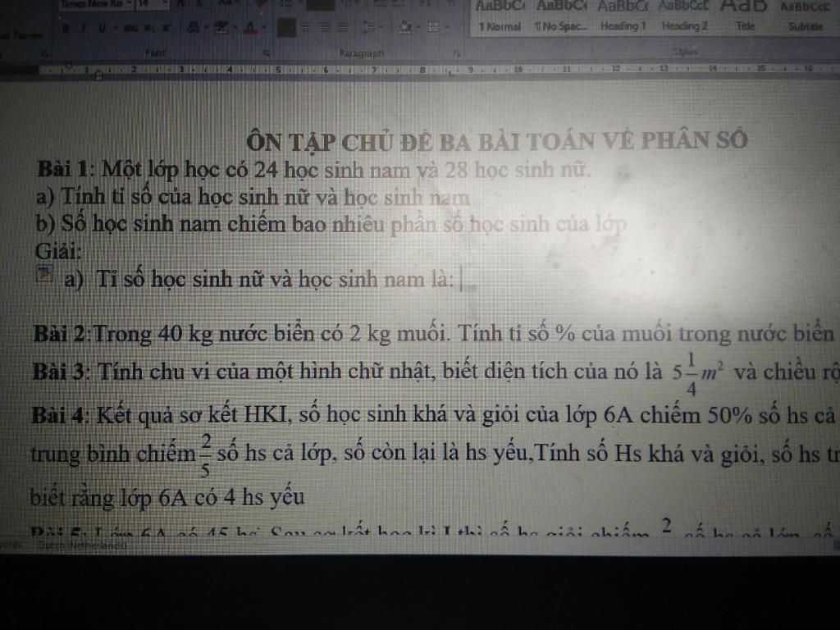The height and width of the screenshot is (630, 840).
Task: Toggle Bold formatting in Font group
Action: coord(65,28)
